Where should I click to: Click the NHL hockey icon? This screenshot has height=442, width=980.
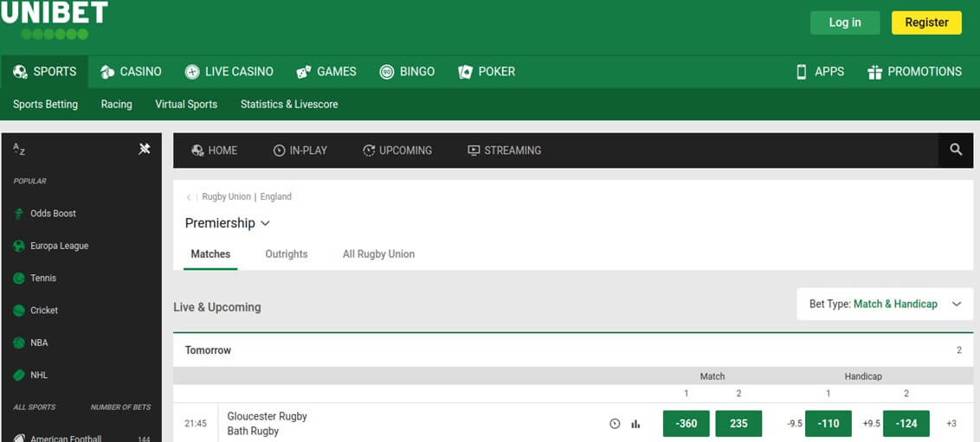pyautogui.click(x=19, y=375)
